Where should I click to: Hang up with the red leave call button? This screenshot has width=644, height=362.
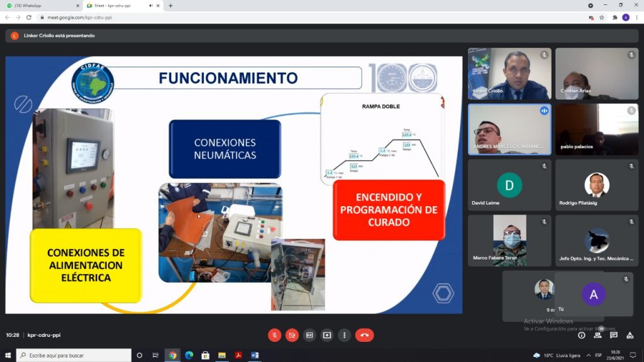[x=365, y=335]
